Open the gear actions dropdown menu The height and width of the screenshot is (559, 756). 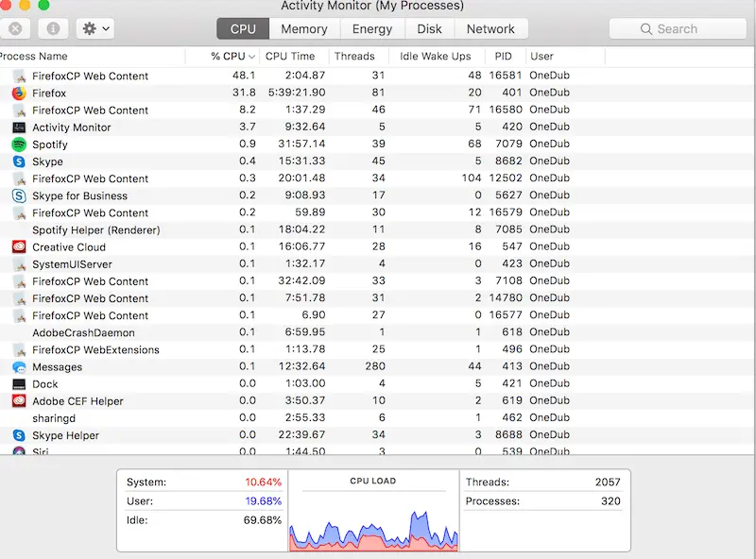(x=95, y=29)
